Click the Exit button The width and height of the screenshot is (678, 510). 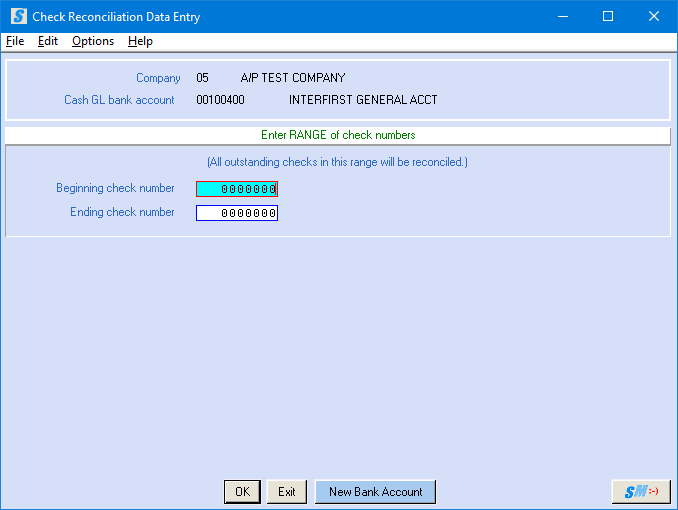(287, 492)
